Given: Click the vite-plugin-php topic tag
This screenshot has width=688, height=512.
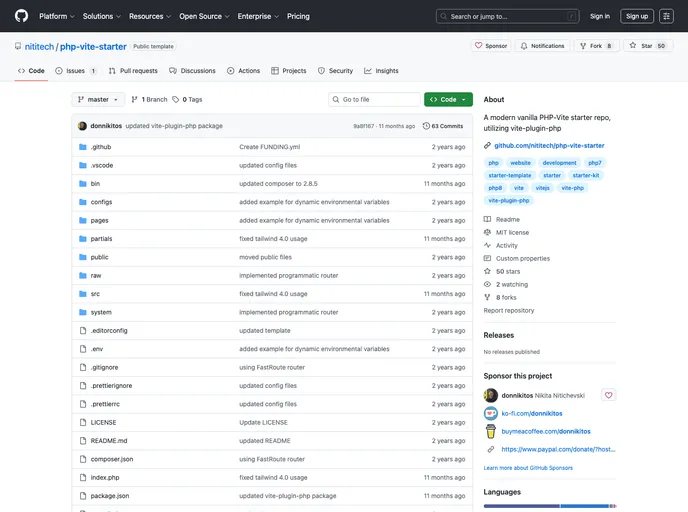Looking at the screenshot, I should point(509,201).
